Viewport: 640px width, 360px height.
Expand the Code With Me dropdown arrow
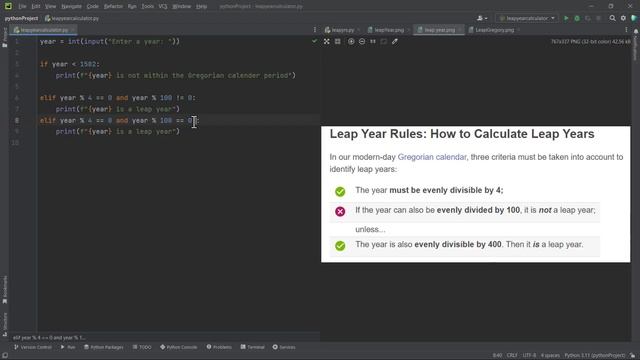coord(486,18)
